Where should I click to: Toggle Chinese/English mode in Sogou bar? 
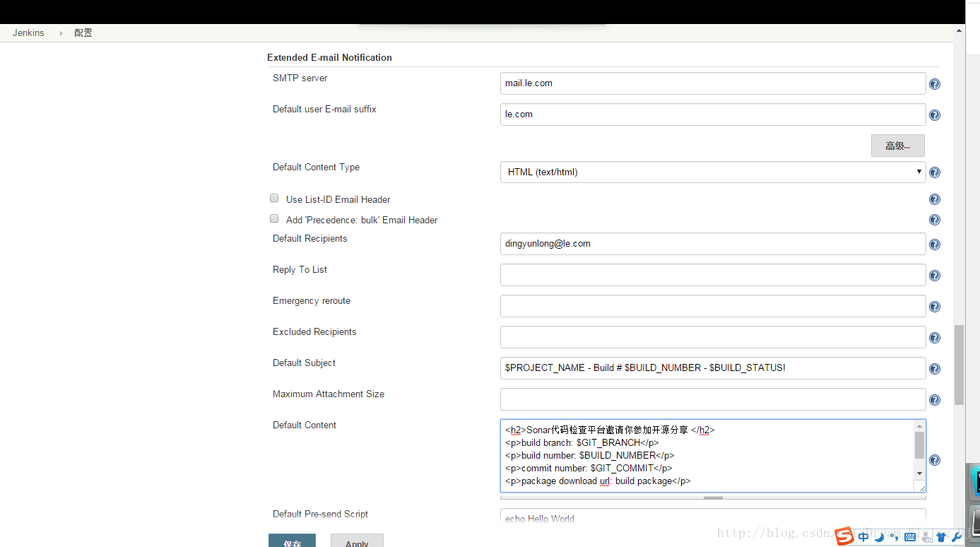863,537
